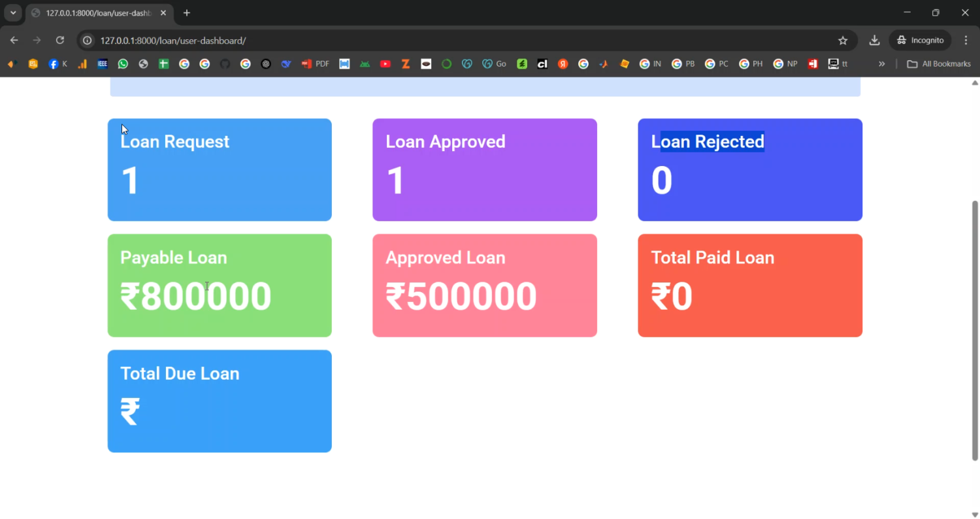
Task: Bookmark this page with the star icon
Action: point(843,41)
